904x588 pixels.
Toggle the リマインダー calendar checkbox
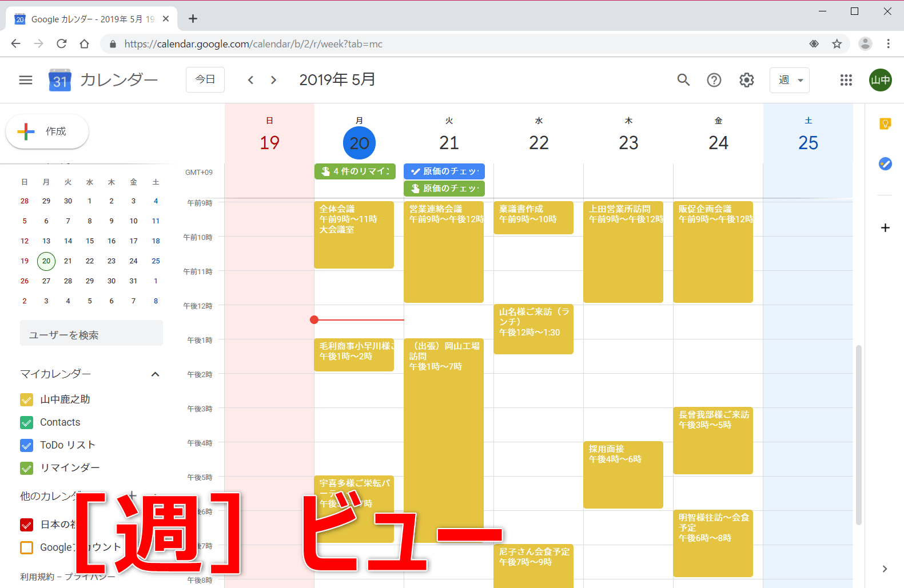click(x=27, y=469)
